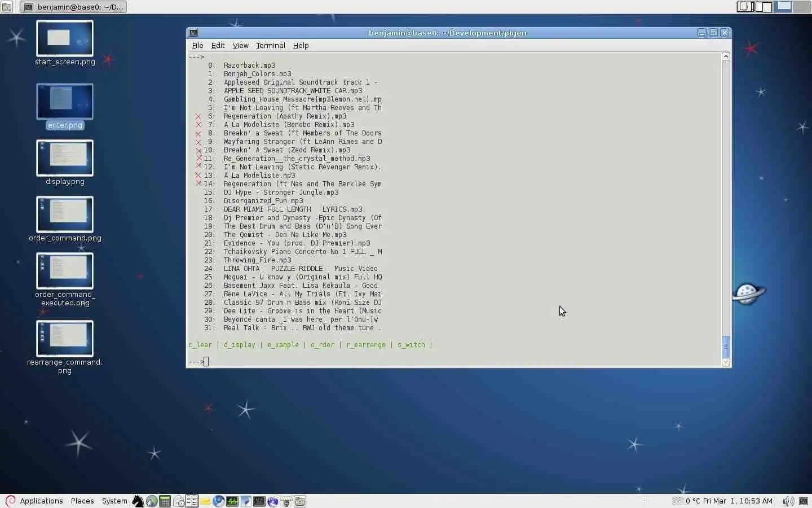812x508 pixels.
Task: Click 'Disorganized_Fun.mp3' line
Action: click(263, 201)
